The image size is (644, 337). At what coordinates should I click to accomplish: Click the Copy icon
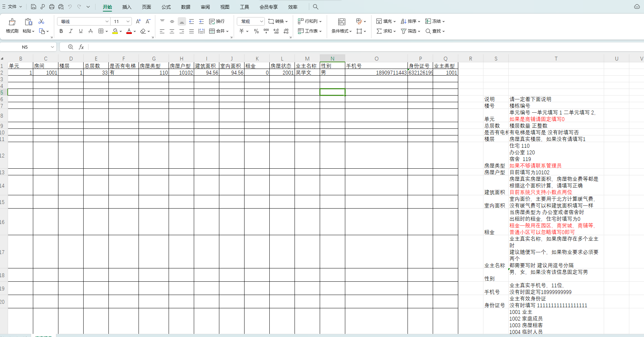[x=42, y=31]
